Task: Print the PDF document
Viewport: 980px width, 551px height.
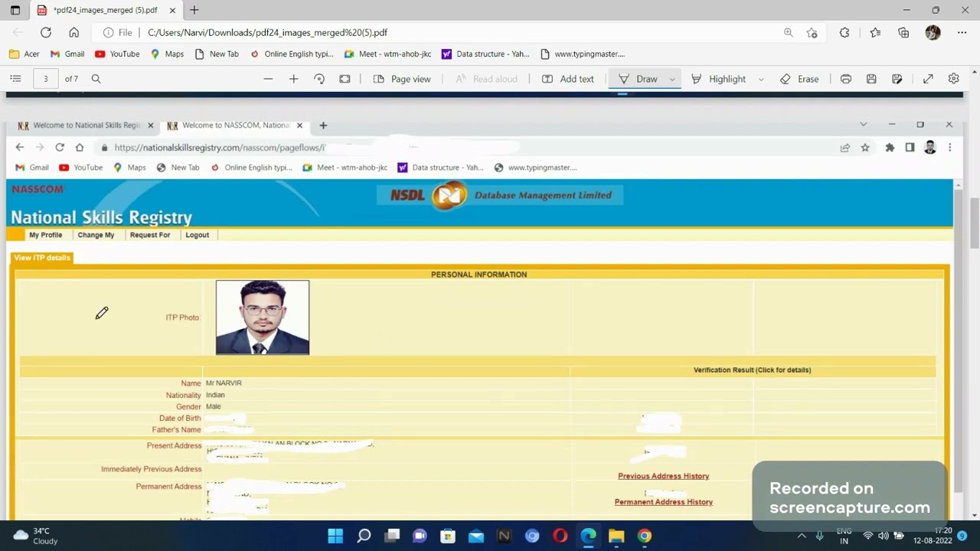Action: pyautogui.click(x=846, y=79)
